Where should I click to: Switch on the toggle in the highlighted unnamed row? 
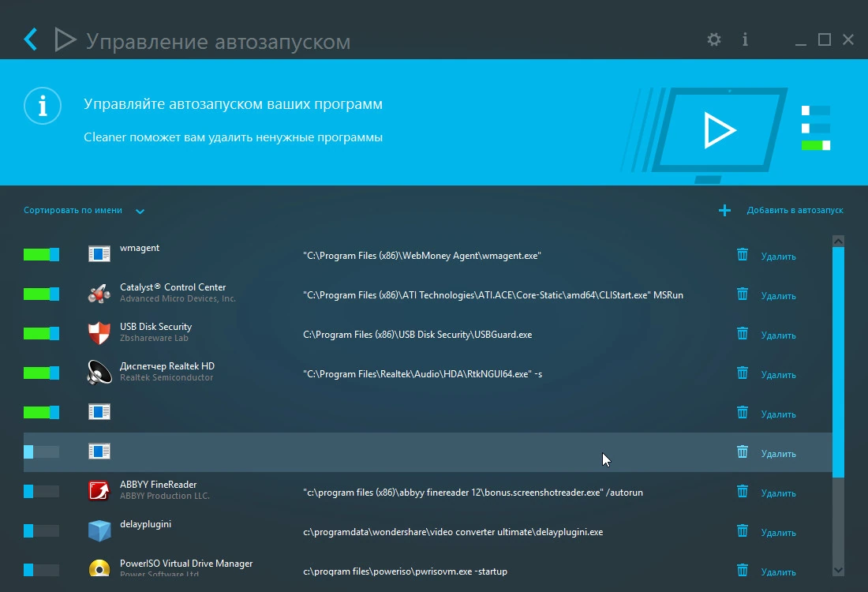click(x=42, y=451)
